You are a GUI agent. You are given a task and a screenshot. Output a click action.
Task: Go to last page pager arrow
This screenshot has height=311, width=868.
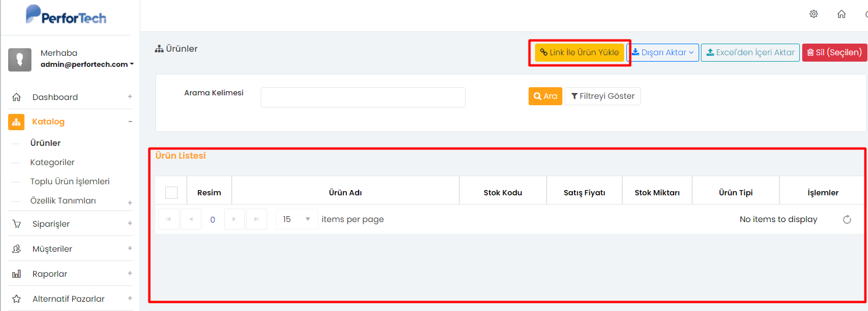257,219
